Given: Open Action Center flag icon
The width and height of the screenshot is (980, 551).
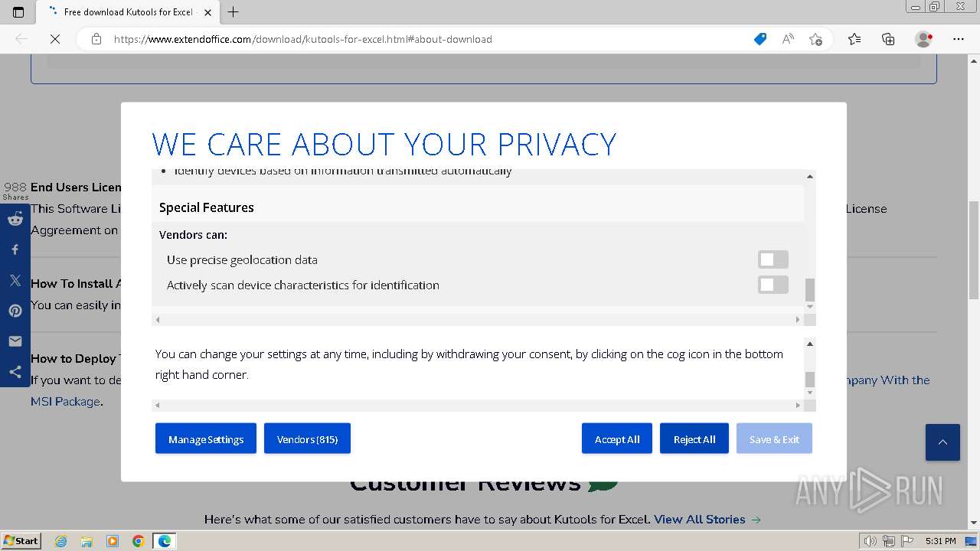Looking at the screenshot, I should pyautogui.click(x=906, y=541).
